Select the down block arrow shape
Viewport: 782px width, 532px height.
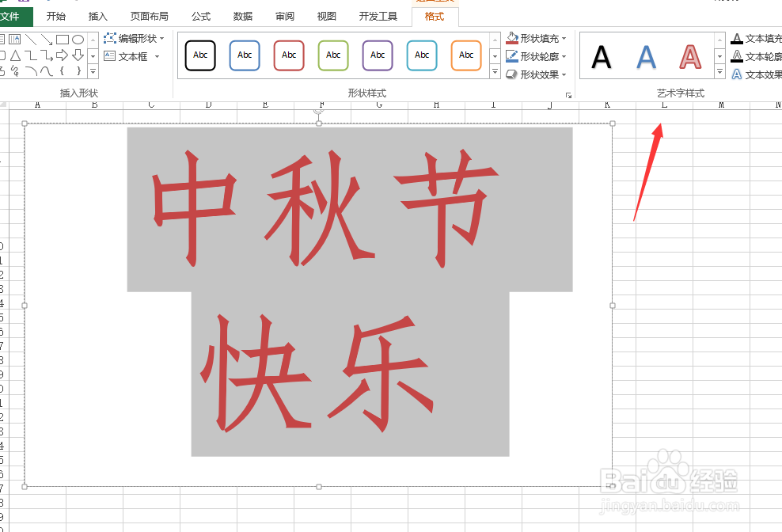(78, 55)
